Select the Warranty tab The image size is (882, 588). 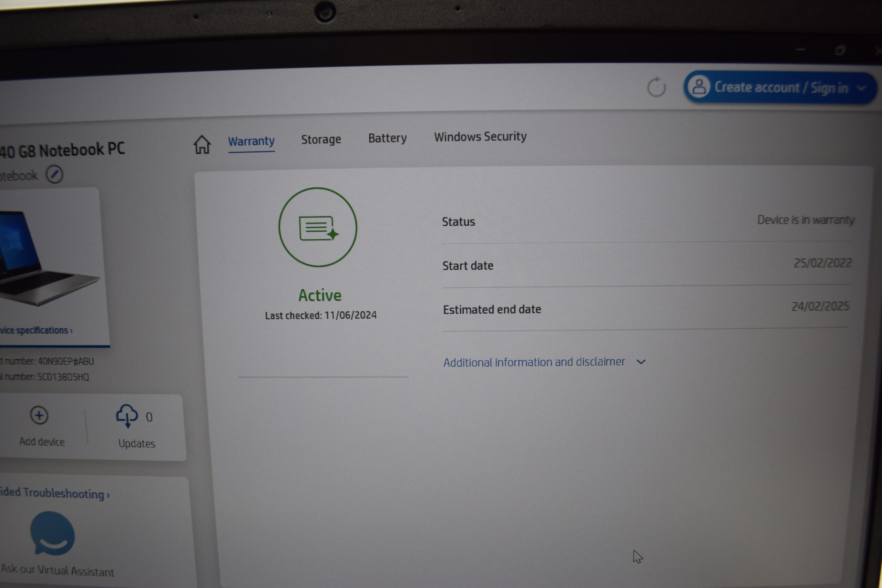click(251, 141)
